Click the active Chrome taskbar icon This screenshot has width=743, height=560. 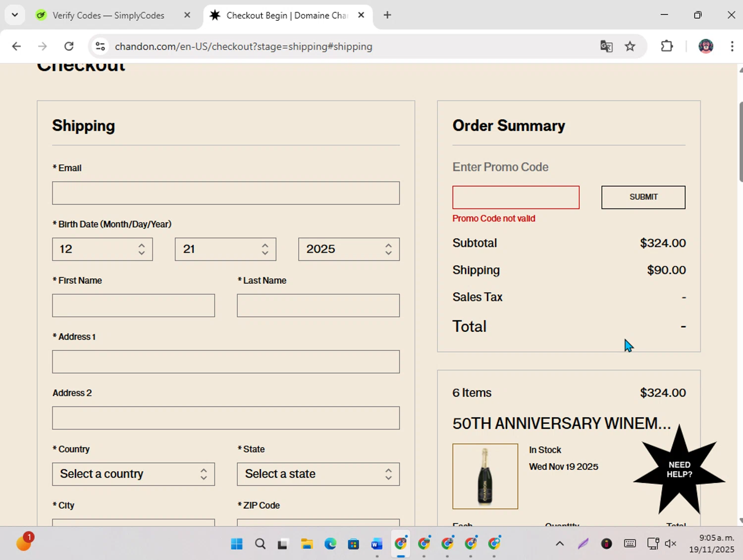[400, 544]
